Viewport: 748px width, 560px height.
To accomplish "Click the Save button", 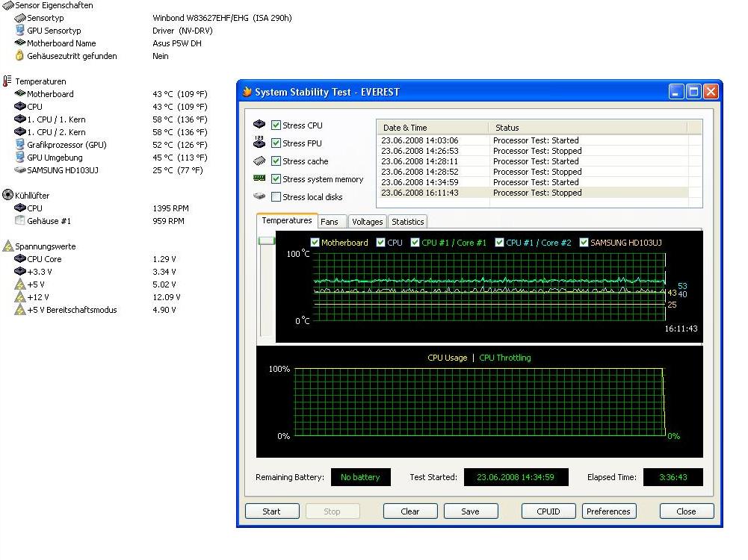I will tap(471, 511).
